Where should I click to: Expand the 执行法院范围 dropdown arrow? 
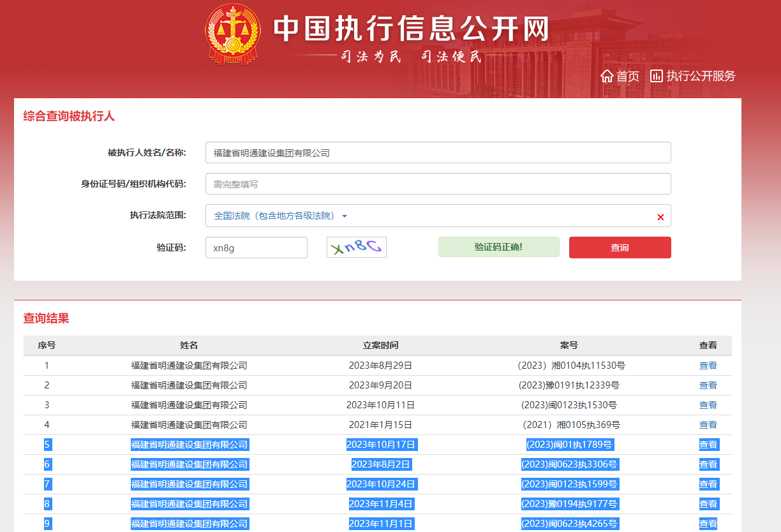tap(345, 216)
